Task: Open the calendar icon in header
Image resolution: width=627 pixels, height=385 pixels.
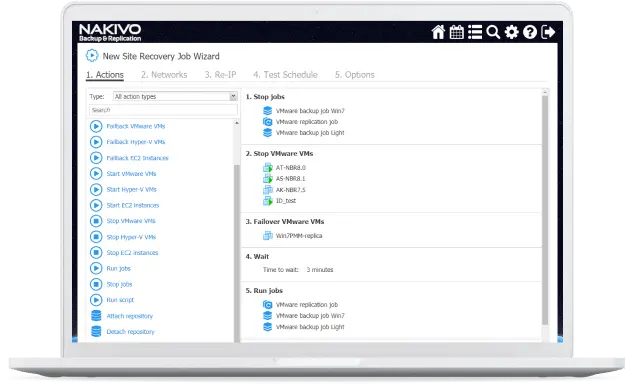Action: [456, 32]
